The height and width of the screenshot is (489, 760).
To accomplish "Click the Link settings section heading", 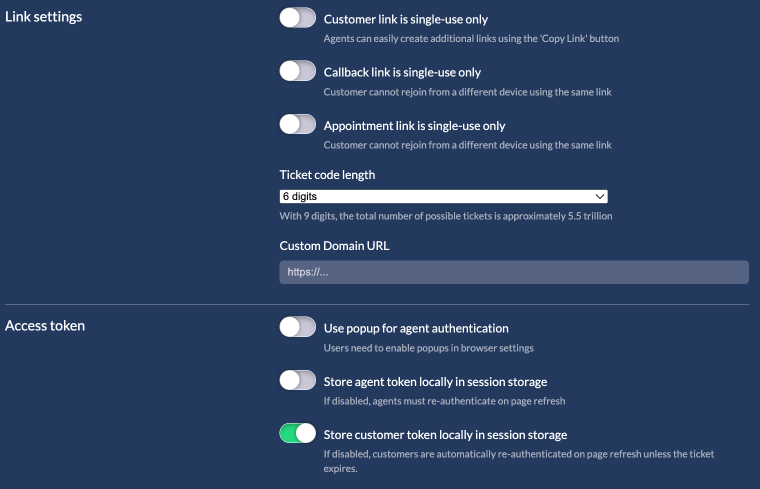I will click(44, 17).
